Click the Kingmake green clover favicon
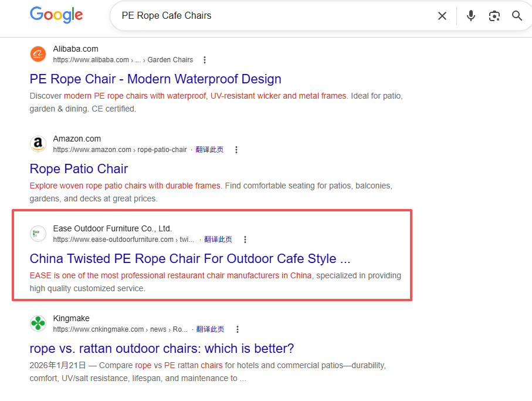Screen dimensions: 532x401 coord(38,324)
